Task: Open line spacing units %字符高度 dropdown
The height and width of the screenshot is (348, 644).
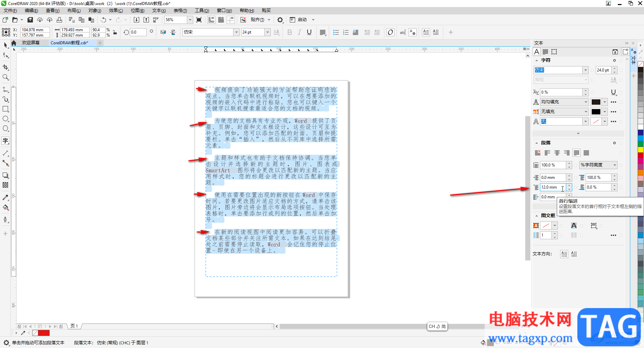Action: (x=615, y=165)
